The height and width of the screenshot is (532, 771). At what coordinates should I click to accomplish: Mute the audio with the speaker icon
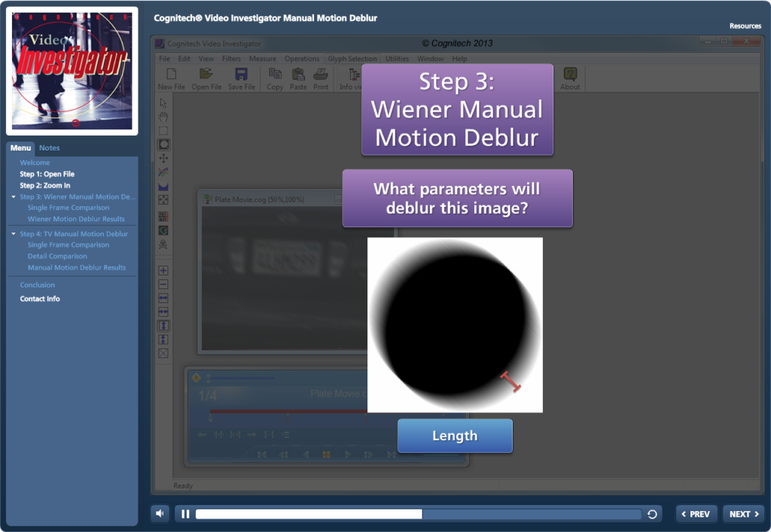pyautogui.click(x=159, y=513)
